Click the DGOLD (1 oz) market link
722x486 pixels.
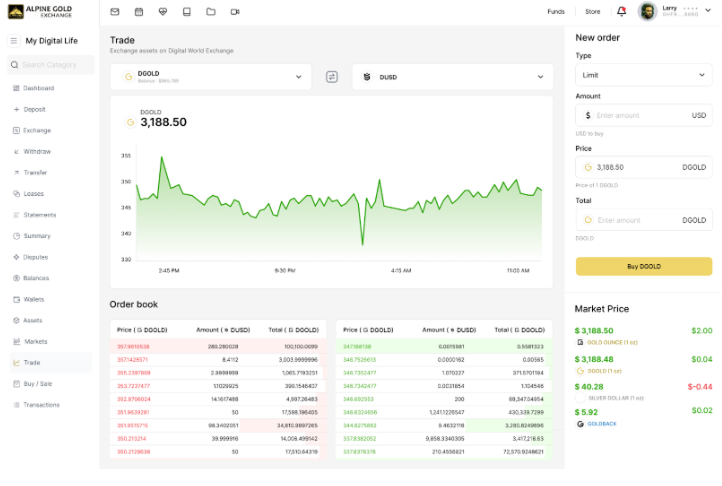[x=605, y=371]
